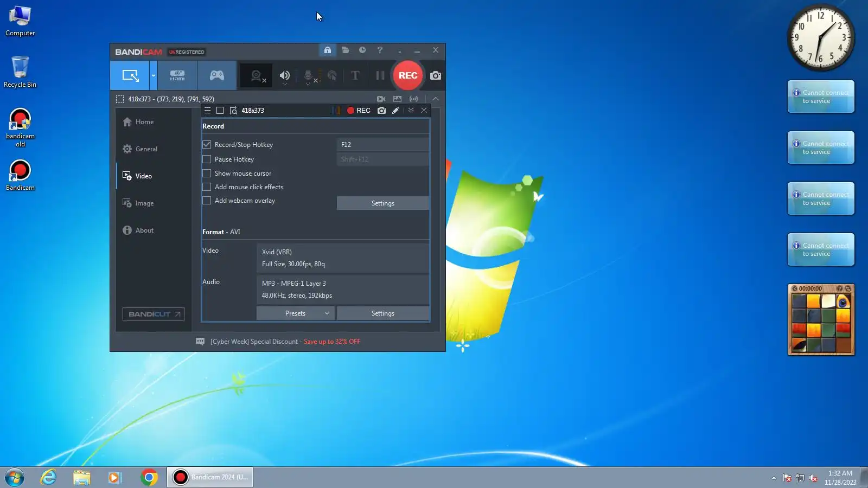Enable the Show mouse cursor checkbox
The height and width of the screenshot is (488, 868).
coord(207,174)
